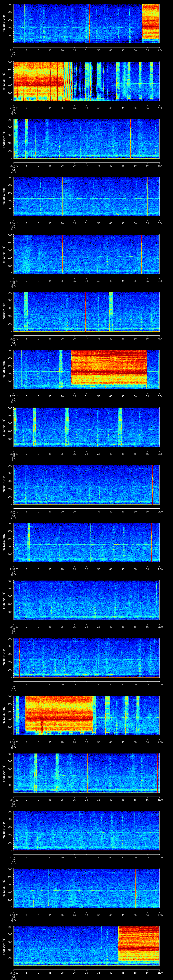Open the spectrogram panel starting at 7:05:00

87,254
